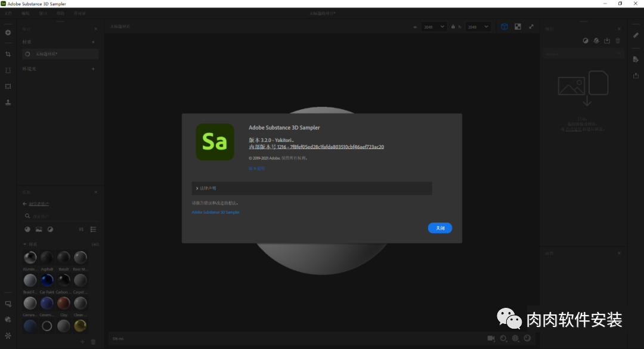Delete asset using trash icon below asset grid

[93, 342]
